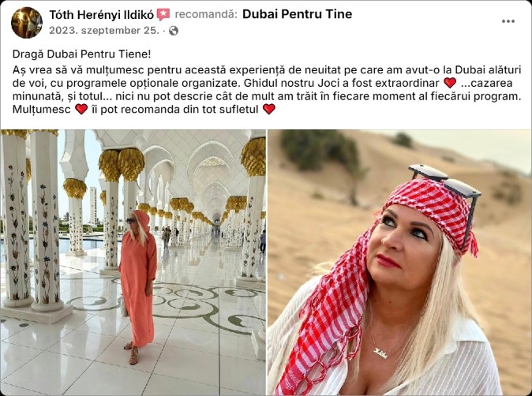532x396 pixels.
Task: Open the three-dot post options menu
Action: coord(508,21)
